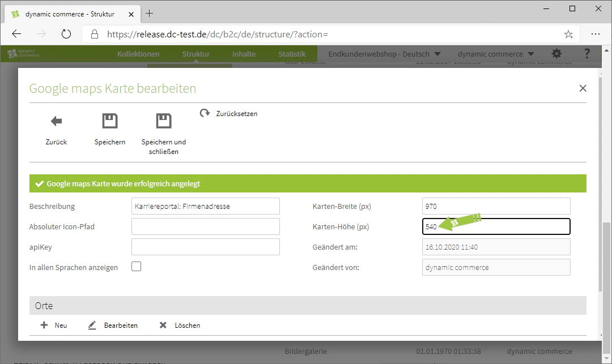
Task: Click the dynamic commerce logo
Action: pyautogui.click(x=23, y=53)
